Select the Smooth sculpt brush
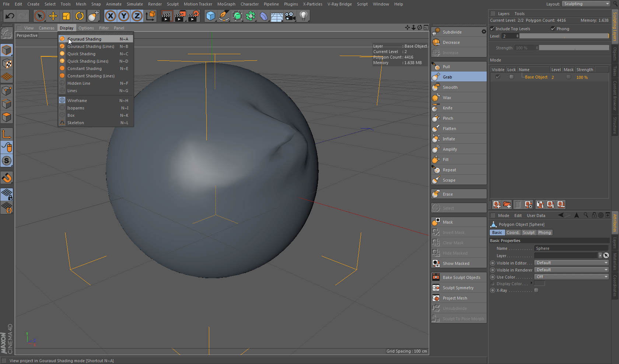Image resolution: width=619 pixels, height=364 pixels. [x=459, y=87]
